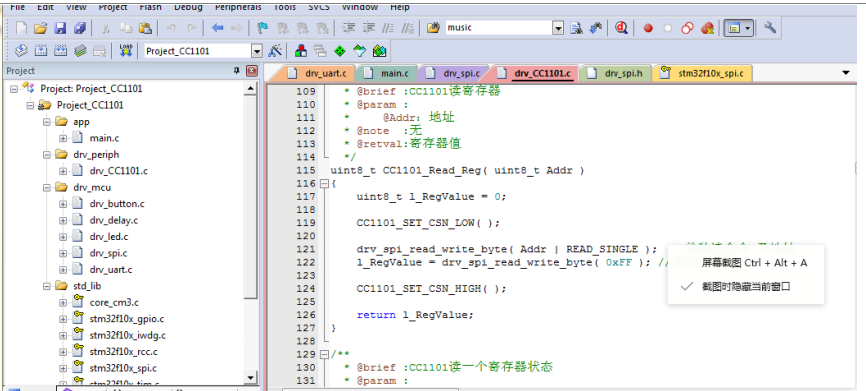Switch to main.c editor tab
The width and height of the screenshot is (866, 391).
tap(387, 73)
